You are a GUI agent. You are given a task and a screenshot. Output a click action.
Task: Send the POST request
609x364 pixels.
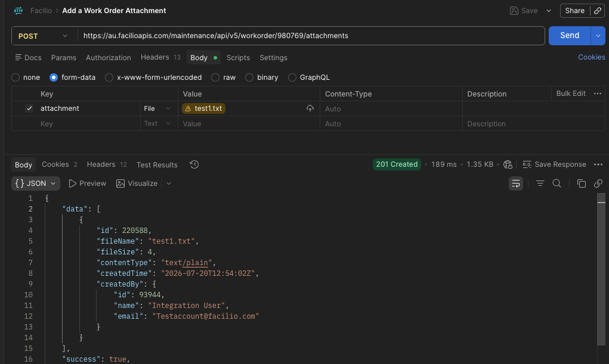click(570, 36)
